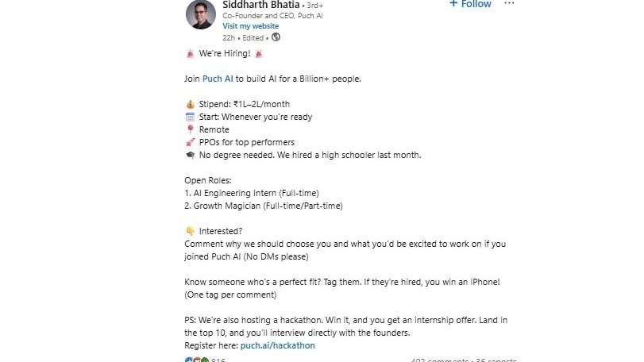Click the globe public visibility icon
The width and height of the screenshot is (644, 362).
pos(276,37)
